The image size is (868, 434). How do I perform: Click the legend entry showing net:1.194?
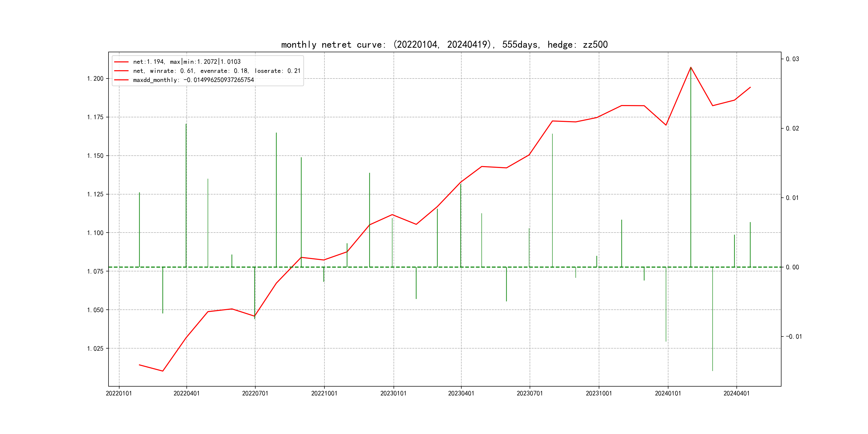187,62
